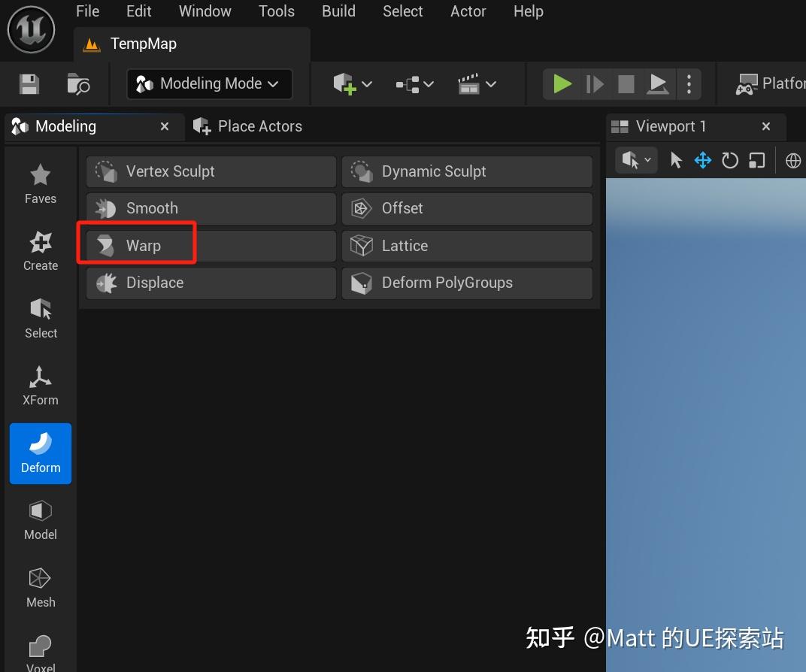Toggle the Scale tool in the viewport toolbar
This screenshot has width=806, height=672.
pyautogui.click(x=756, y=159)
